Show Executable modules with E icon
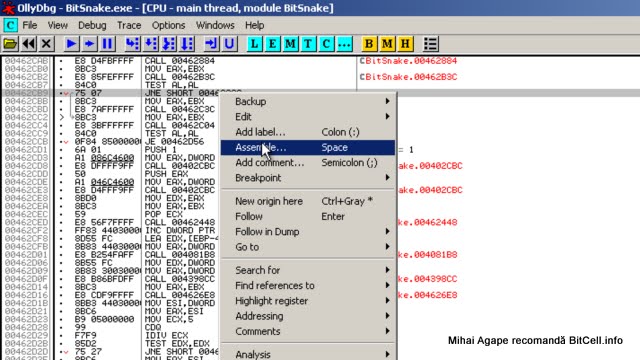Screen dimensions: 640x360 point(272,44)
